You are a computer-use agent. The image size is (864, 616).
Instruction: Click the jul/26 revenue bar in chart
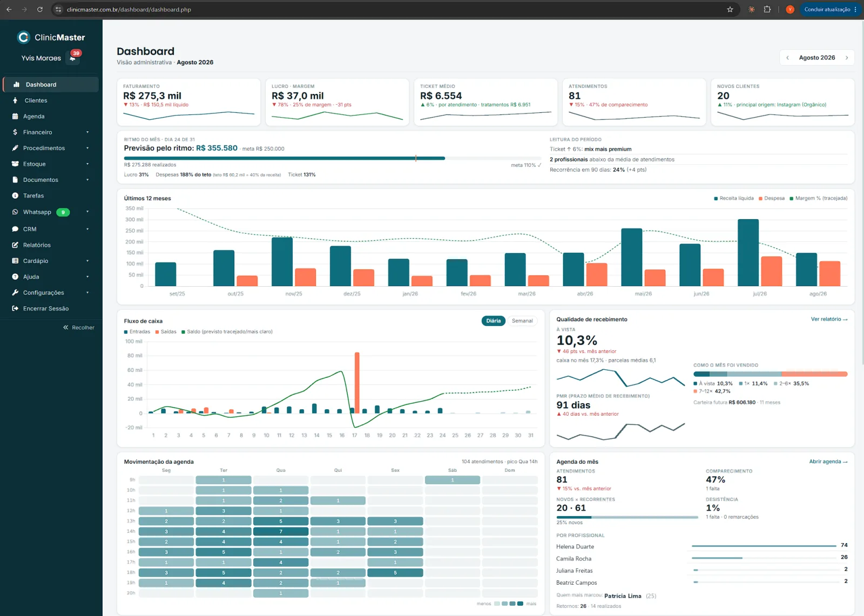(748, 253)
